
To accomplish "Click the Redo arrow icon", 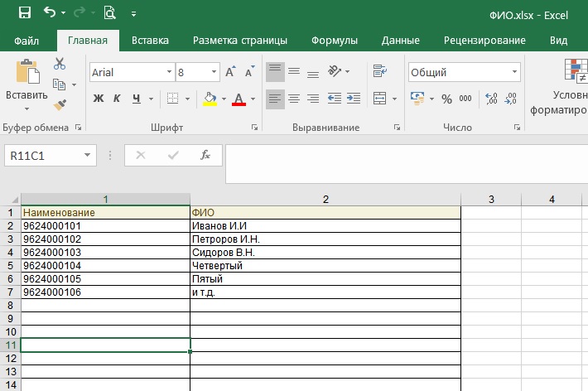I will (x=80, y=13).
